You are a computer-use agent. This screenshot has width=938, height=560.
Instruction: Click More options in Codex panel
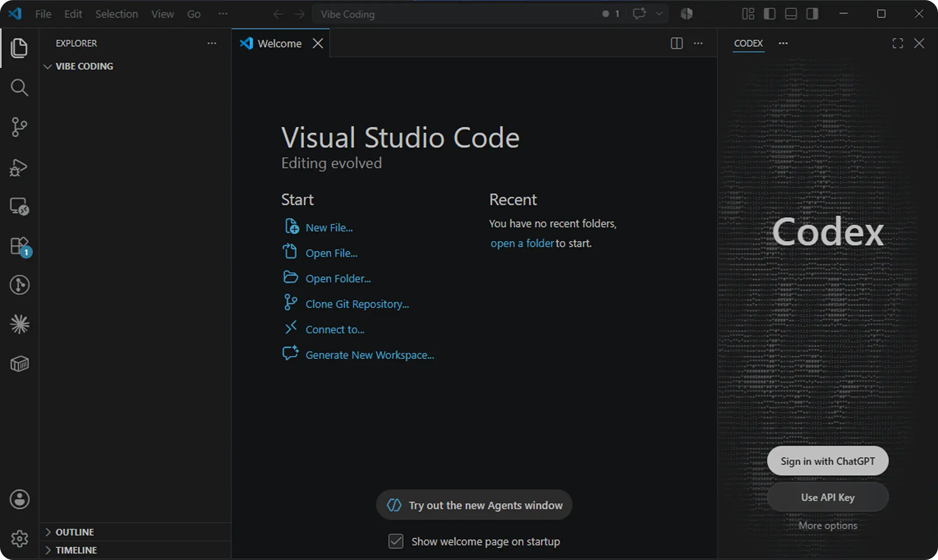[828, 526]
